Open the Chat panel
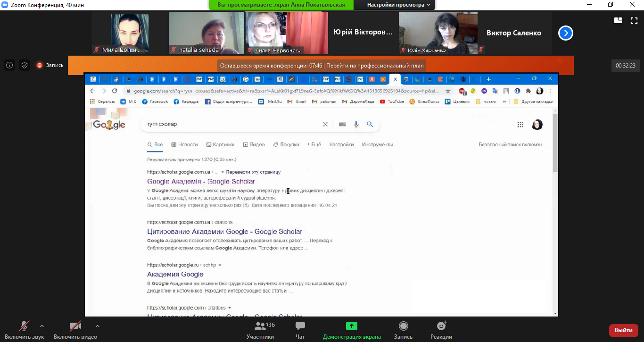Image resolution: width=644 pixels, height=342 pixels. [300, 326]
